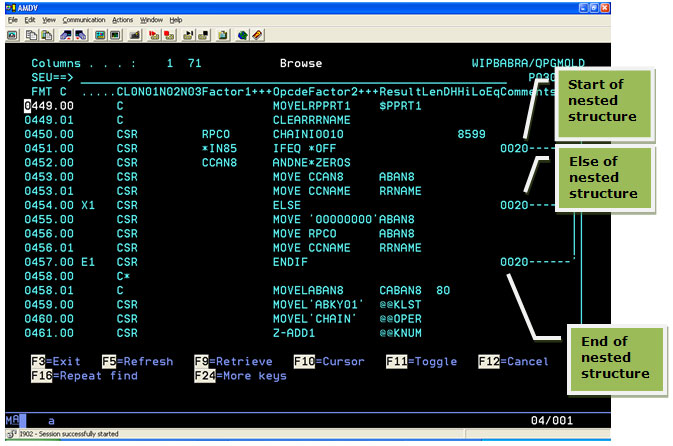
Task: Click the WIPBABRA/QPGMOLD source file name
Action: [x=528, y=63]
